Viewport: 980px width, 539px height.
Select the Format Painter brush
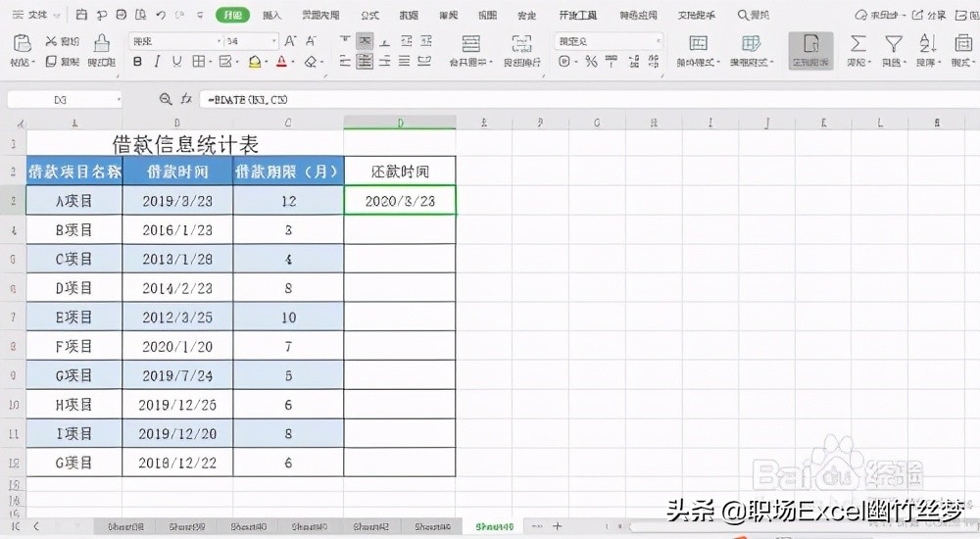point(101,43)
